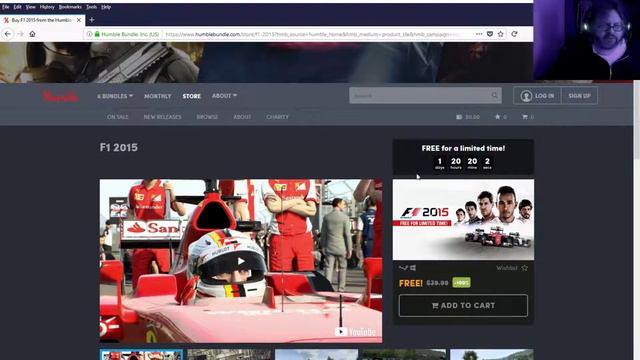Click the Windows platform icon under the cover
Image resolution: width=640 pixels, height=360 pixels.
click(413, 268)
